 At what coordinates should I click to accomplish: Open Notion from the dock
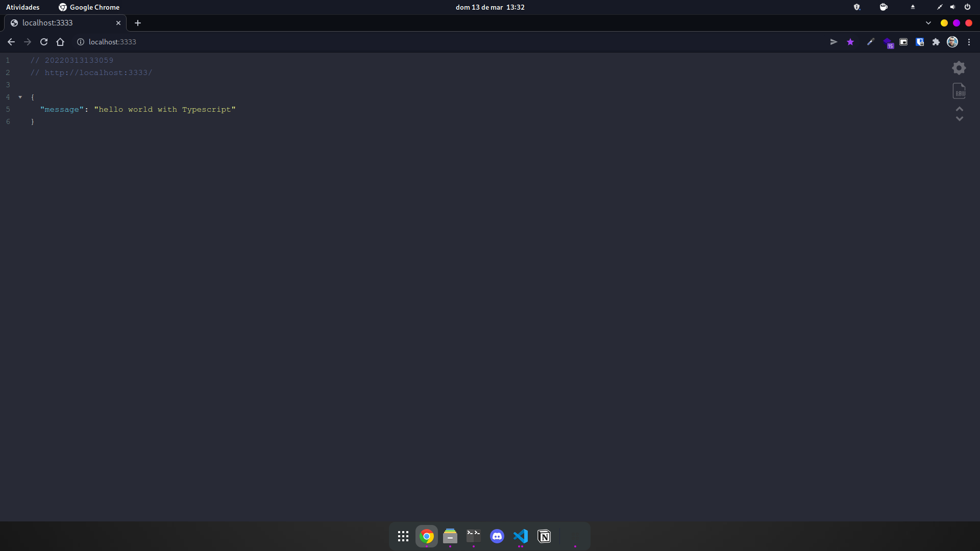[x=544, y=536]
